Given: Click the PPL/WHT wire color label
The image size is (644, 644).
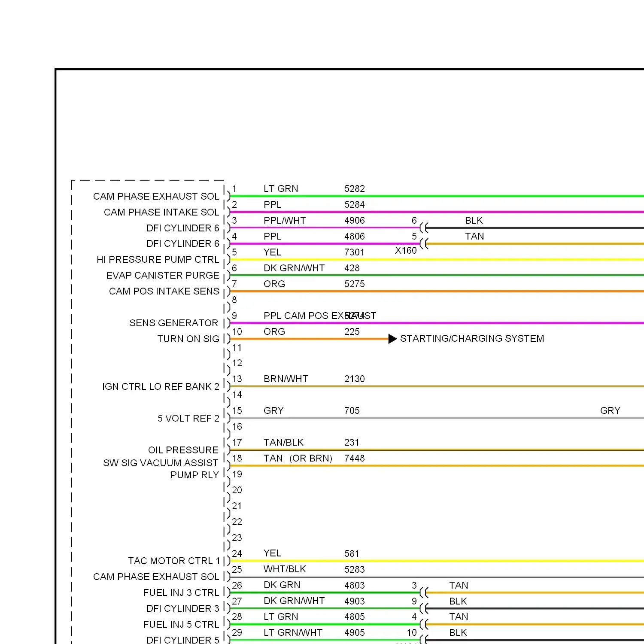Looking at the screenshot, I should tap(285, 220).
